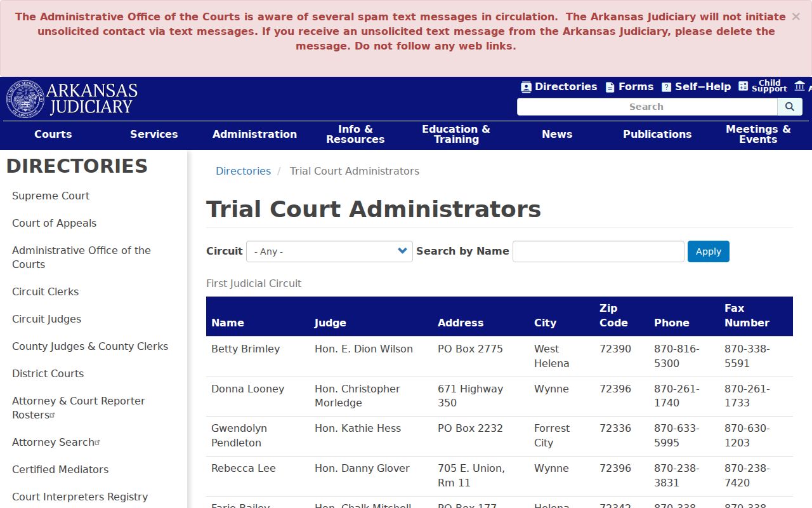The image size is (812, 508).
Task: Open Certified Mediators link
Action: [60, 469]
